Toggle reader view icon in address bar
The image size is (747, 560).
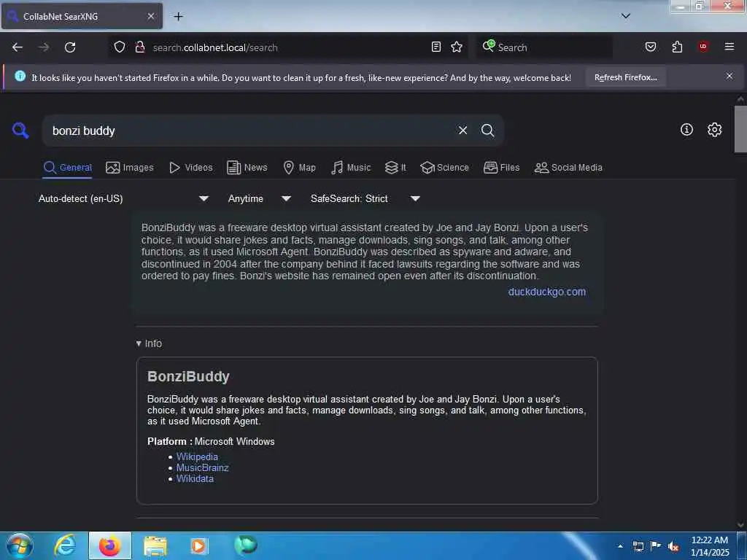(x=436, y=47)
